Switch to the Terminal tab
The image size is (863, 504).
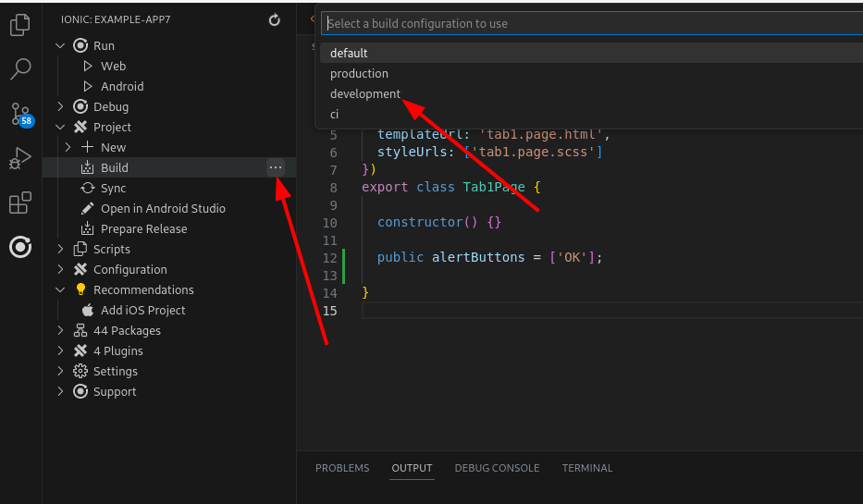586,468
